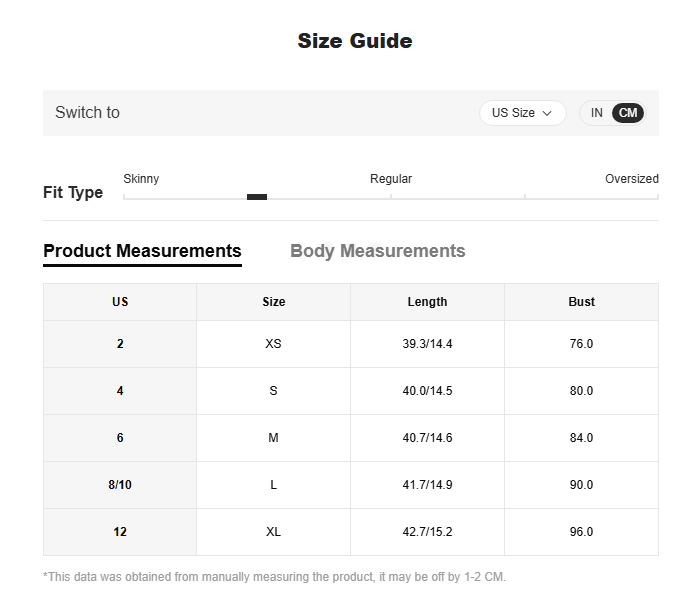This screenshot has width=674, height=598.
Task: Select the Product Measurements tab
Action: 142,251
